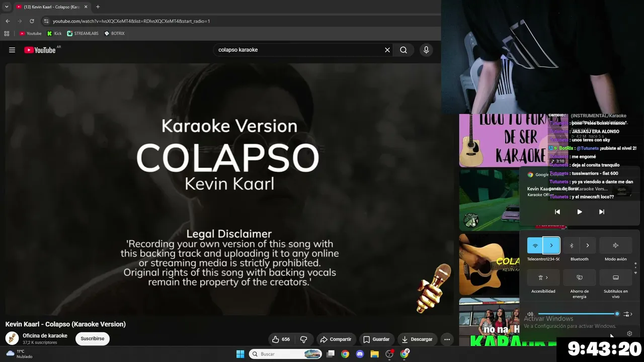Select the video title Kevin Kaarl - Colapso
644x362 pixels.
coord(65,324)
